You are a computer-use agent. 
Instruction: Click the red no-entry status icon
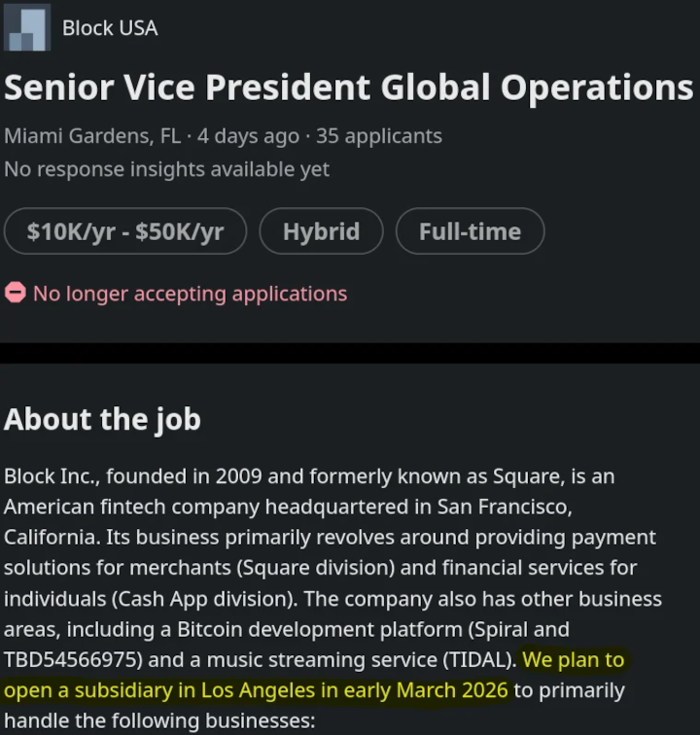pos(15,293)
